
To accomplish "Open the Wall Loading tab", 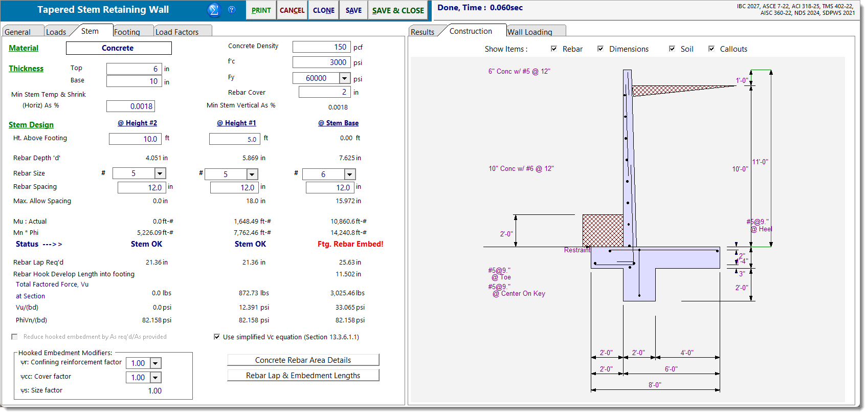I will coord(529,32).
